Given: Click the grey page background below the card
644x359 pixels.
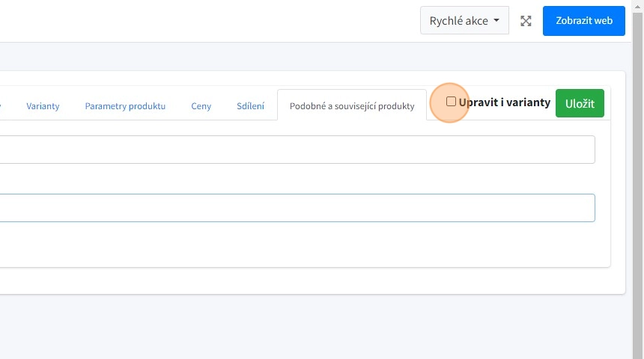Looking at the screenshot, I should click(x=300, y=325).
